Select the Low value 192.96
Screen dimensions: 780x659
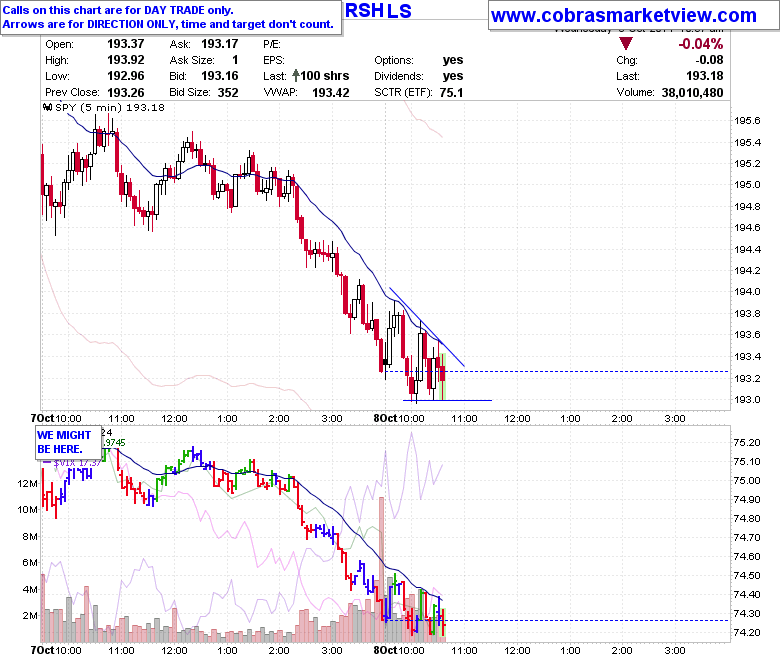click(x=126, y=76)
